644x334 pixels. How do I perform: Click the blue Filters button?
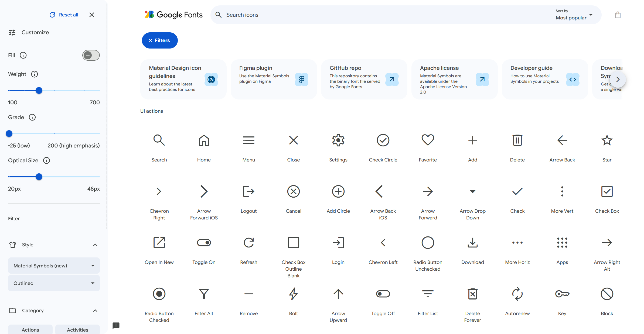pos(159,40)
